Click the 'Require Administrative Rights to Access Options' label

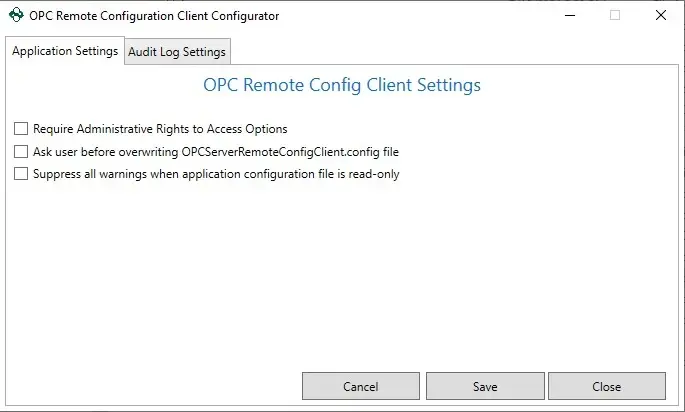click(x=160, y=129)
